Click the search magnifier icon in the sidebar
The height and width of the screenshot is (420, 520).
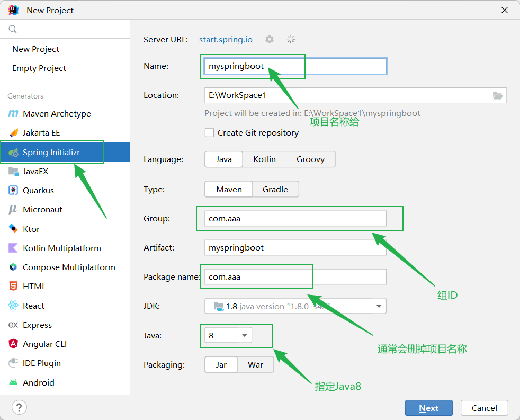13,29
